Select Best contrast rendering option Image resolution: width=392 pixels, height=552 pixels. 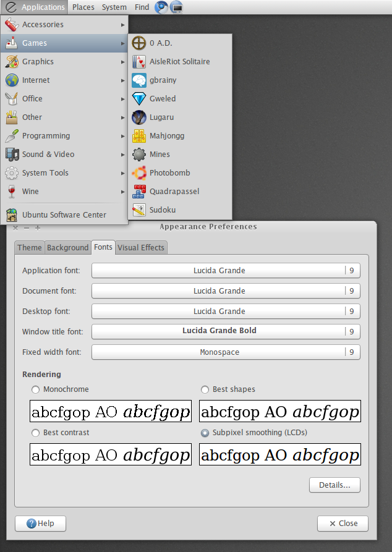click(x=35, y=433)
